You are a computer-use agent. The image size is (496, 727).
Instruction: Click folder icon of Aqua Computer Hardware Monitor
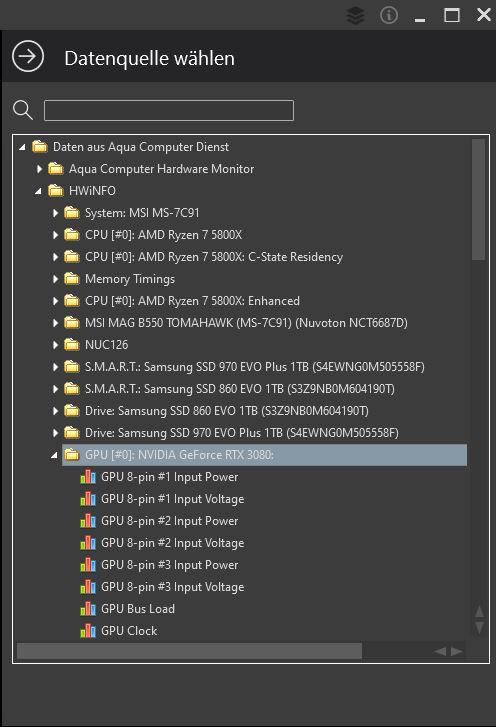tap(56, 168)
